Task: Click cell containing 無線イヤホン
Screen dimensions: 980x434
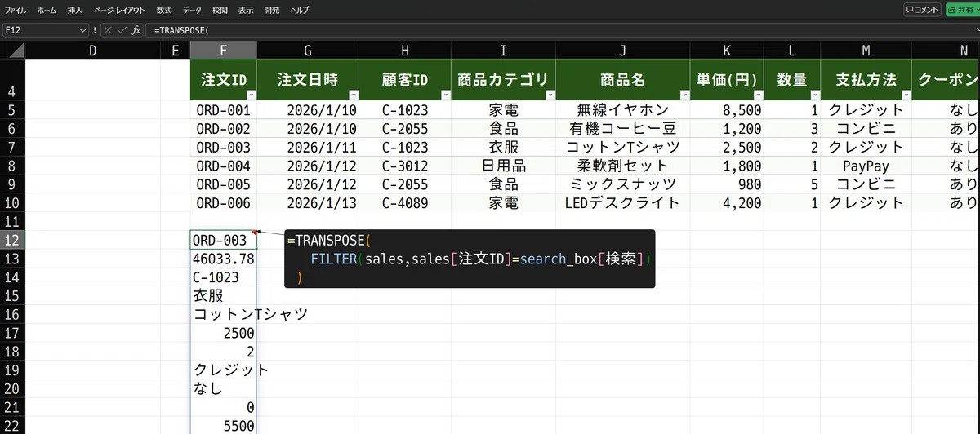Action: 623,109
